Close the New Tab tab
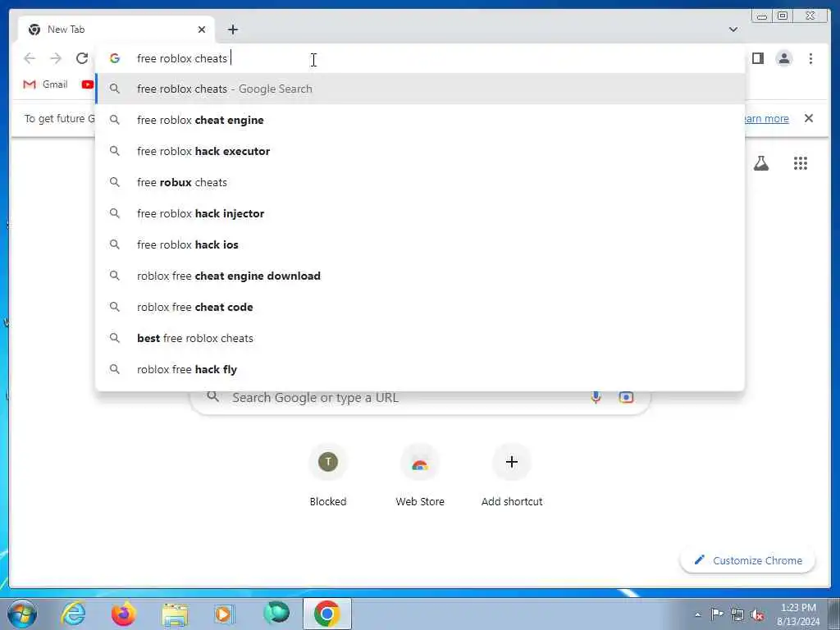This screenshot has width=840, height=630. coord(202,30)
